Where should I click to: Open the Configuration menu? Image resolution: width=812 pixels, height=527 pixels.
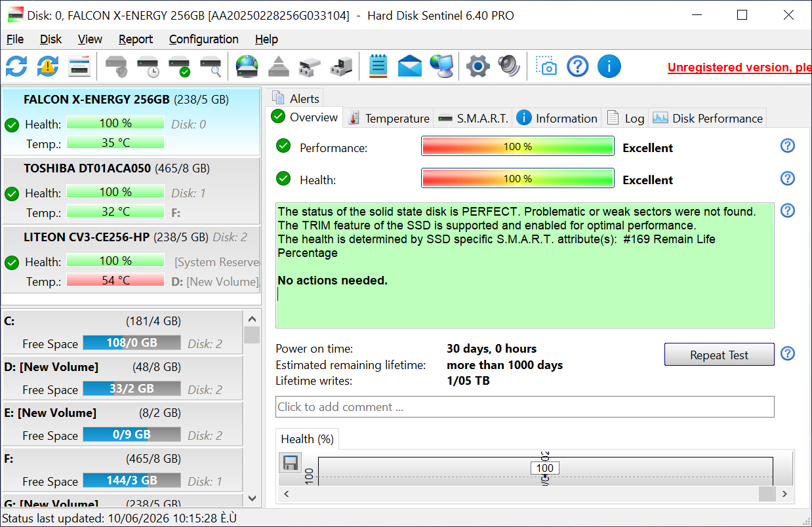tap(204, 39)
